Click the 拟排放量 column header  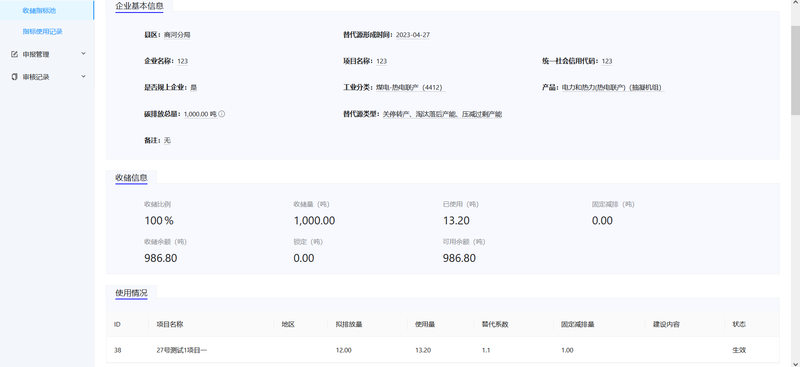349,325
